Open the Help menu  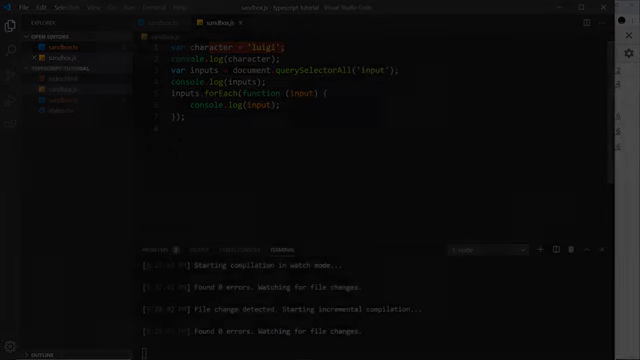pyautogui.click(x=180, y=7)
